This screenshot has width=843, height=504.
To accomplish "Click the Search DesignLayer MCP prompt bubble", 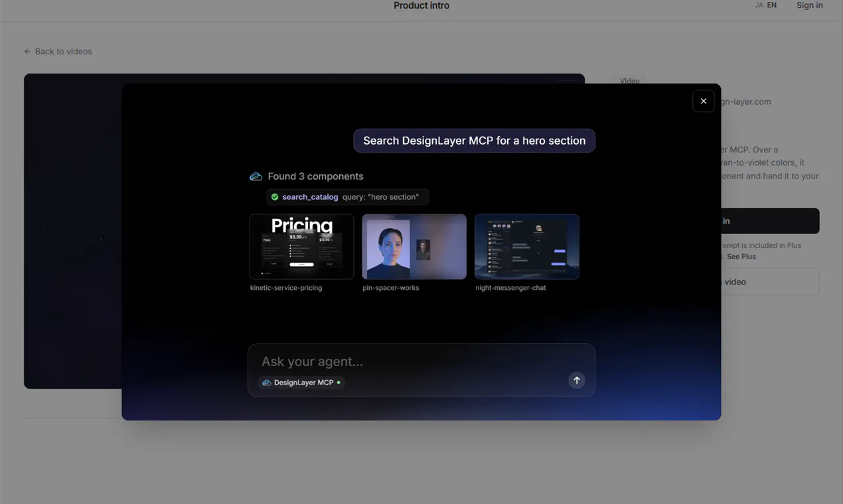I will (474, 141).
